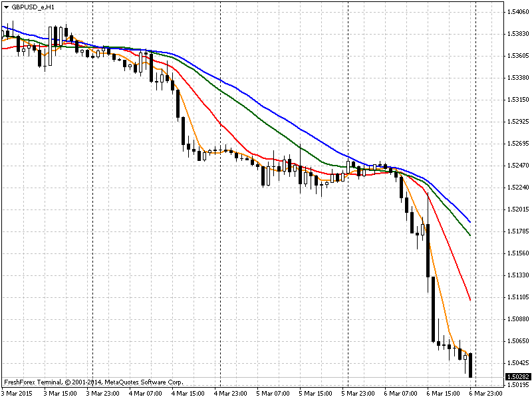Click the 5 Mar 07:00 time label
The height and width of the screenshot is (399, 532).
[x=273, y=394]
